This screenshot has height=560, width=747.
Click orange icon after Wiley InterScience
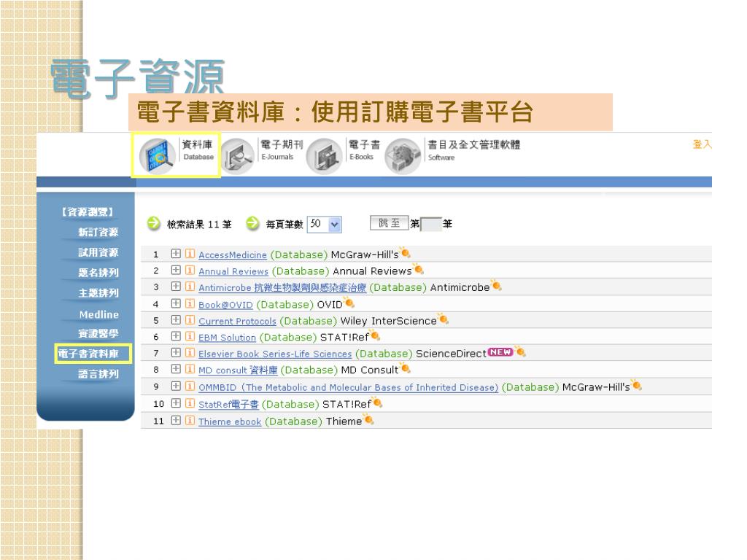pos(444,319)
